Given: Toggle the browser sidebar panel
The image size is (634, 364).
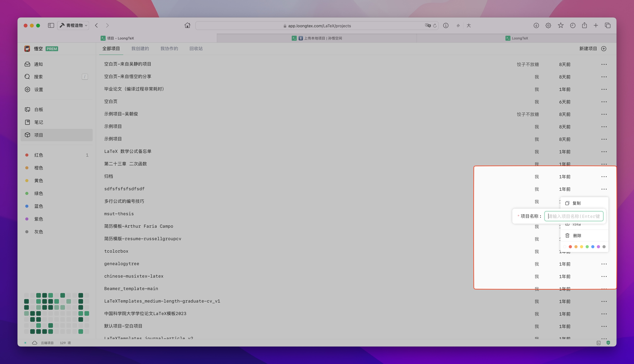Looking at the screenshot, I should point(51,26).
